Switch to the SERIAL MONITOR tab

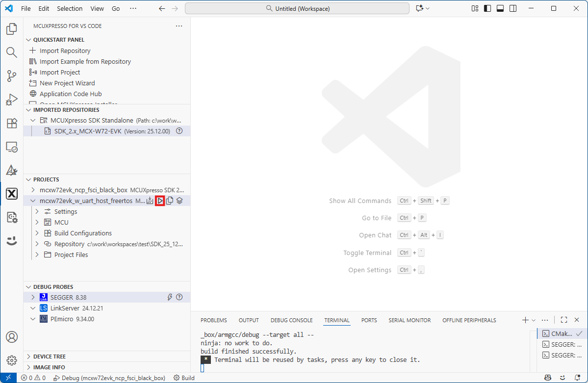(x=409, y=320)
